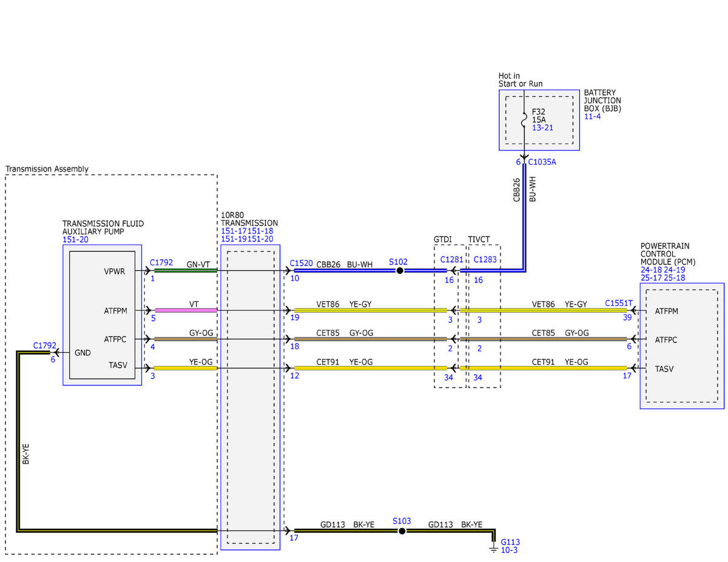Select the VPWR pin label
728x562 pixels.
[x=115, y=272]
